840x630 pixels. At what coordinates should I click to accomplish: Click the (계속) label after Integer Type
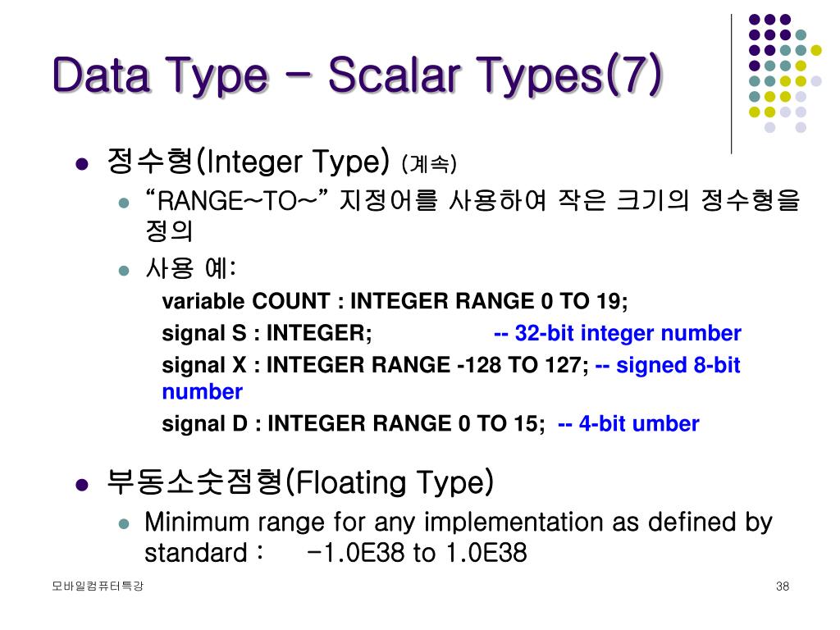pos(429,164)
